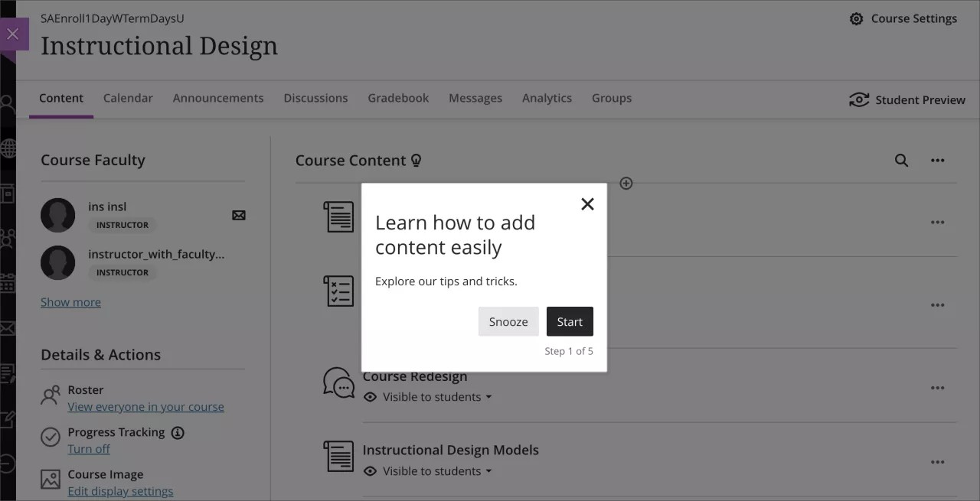The height and width of the screenshot is (501, 980).
Task: Click the Course Content search magnifier icon
Action: tap(901, 161)
